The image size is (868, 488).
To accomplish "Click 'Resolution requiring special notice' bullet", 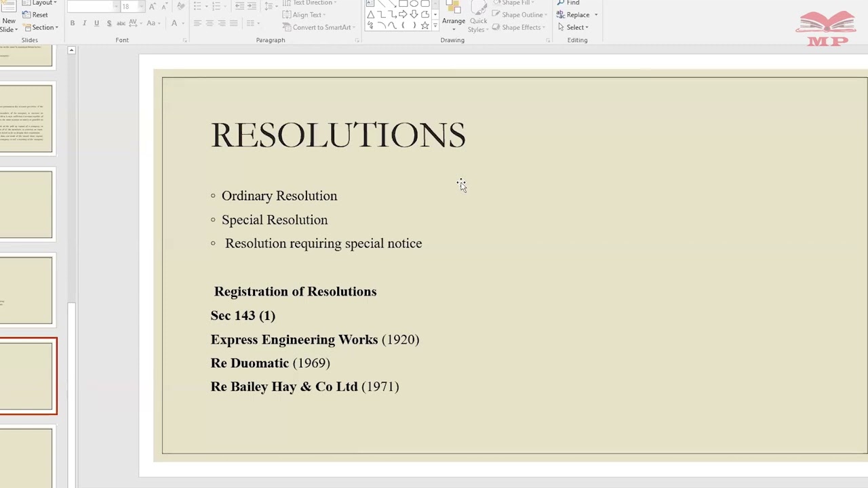I will [x=323, y=243].
